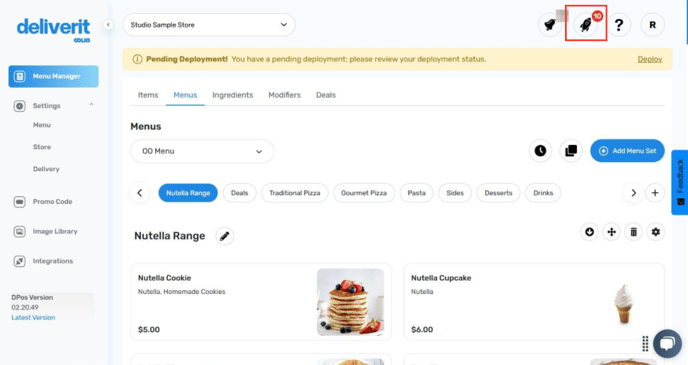The image size is (688, 365).
Task: Add a new category with plus icon
Action: tap(655, 193)
